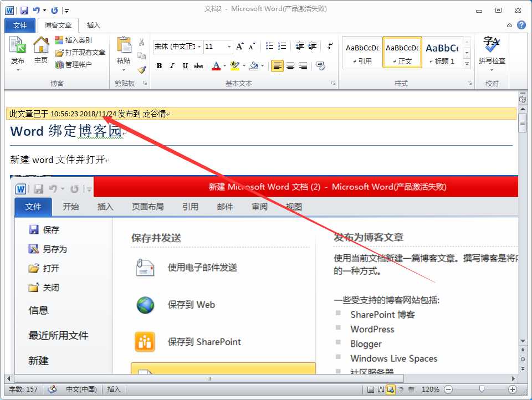Viewport: 532px width, 400px height.
Task: Apply numbered list formatting
Action: tap(282, 46)
